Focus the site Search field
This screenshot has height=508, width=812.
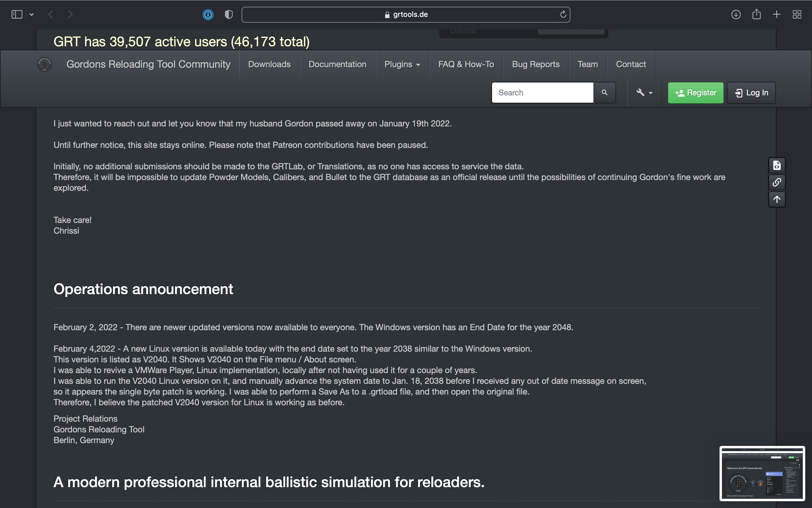click(542, 92)
